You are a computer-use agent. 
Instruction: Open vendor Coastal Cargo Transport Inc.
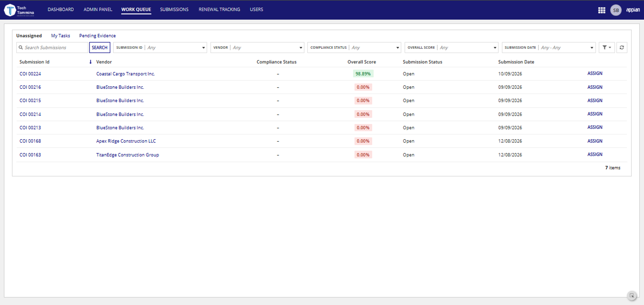[125, 74]
